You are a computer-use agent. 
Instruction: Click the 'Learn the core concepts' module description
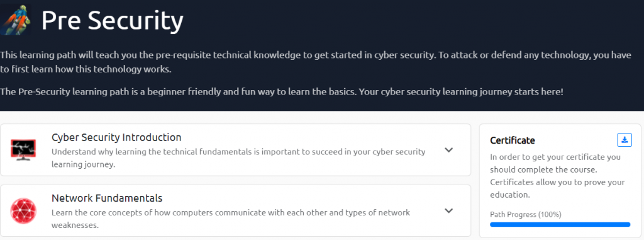click(x=231, y=219)
